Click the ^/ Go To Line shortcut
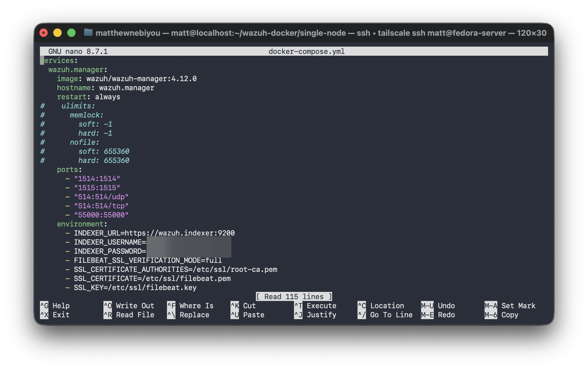 [x=385, y=315]
